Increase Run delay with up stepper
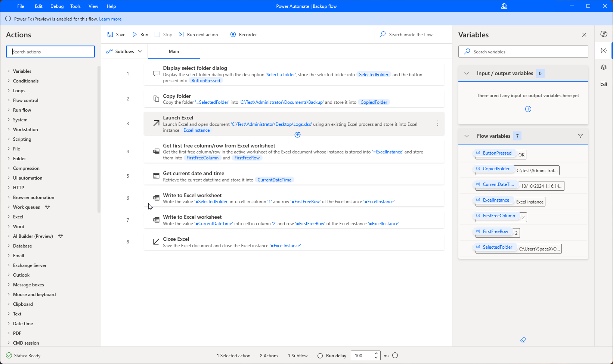Screen dimensions: 613x364 point(376,353)
